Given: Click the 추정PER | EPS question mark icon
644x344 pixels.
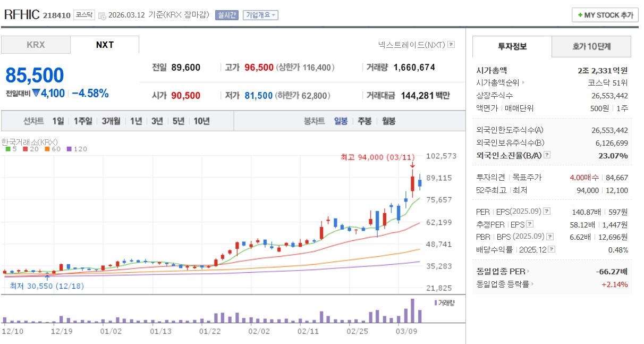Looking at the screenshot, I should click(530, 224).
